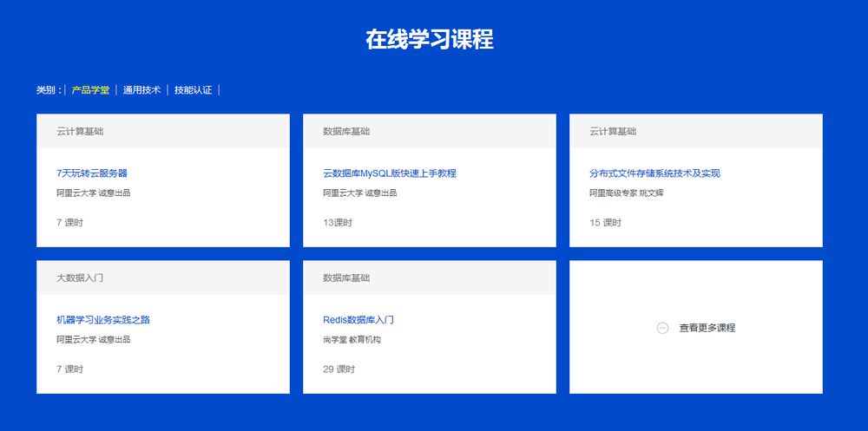Viewport: 868px width, 431px height.
Task: Open the 机器学习业务实践之路 course link
Action: point(103,320)
